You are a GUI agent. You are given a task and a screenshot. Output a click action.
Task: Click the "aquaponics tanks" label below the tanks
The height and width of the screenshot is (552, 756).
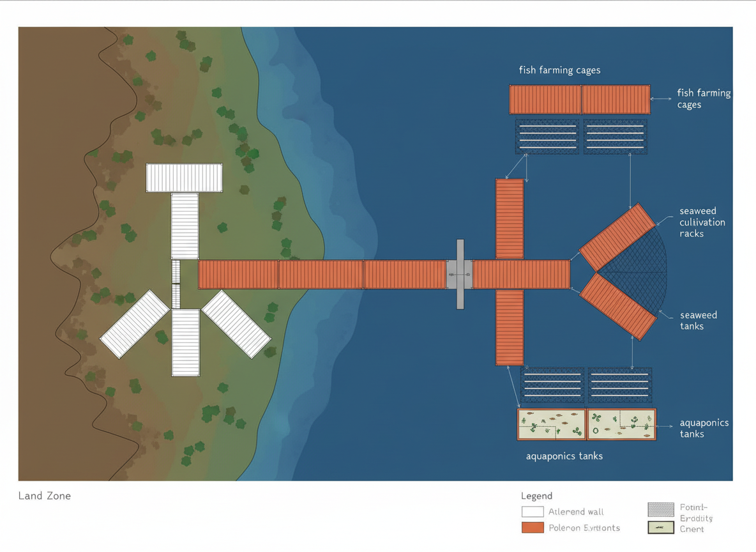click(x=564, y=456)
